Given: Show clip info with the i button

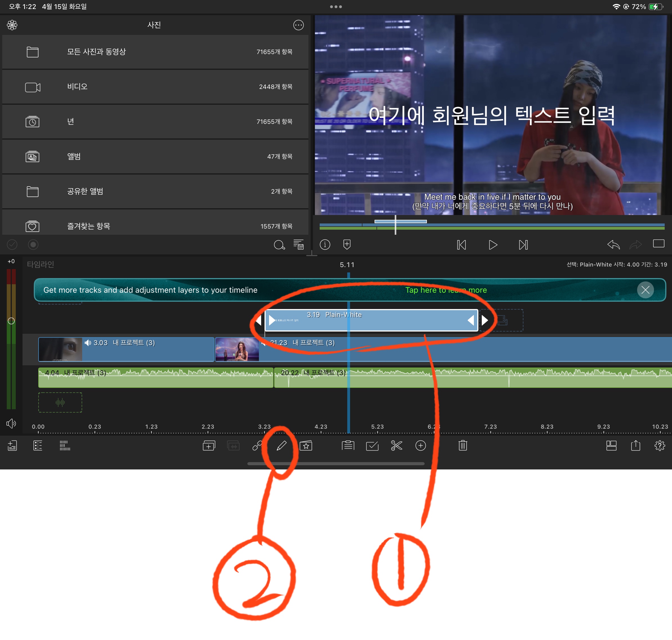Looking at the screenshot, I should click(x=325, y=245).
